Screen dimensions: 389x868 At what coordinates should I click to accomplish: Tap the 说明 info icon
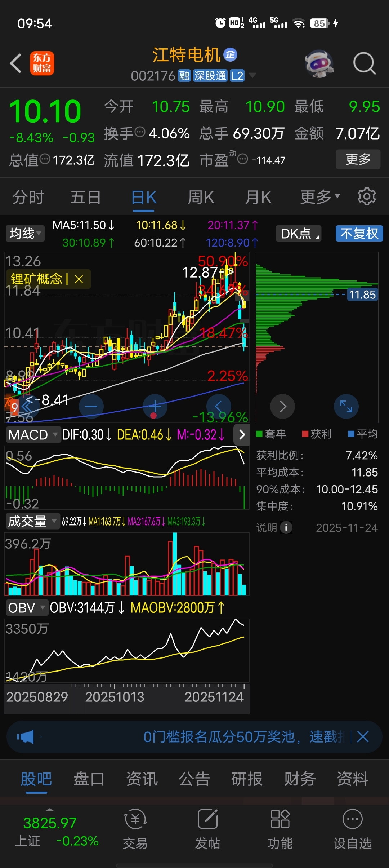pos(286,528)
